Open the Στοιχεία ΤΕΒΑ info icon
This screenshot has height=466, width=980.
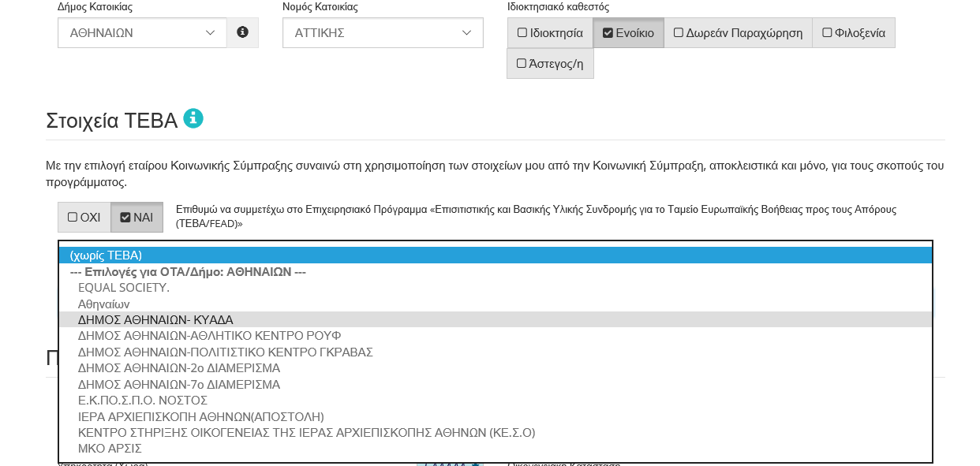[x=193, y=118]
